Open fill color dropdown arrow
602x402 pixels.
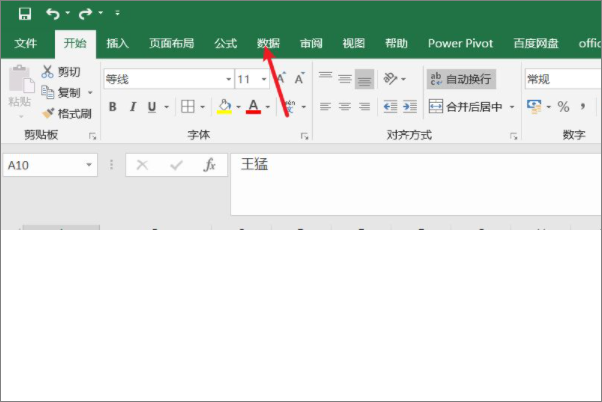pyautogui.click(x=238, y=107)
